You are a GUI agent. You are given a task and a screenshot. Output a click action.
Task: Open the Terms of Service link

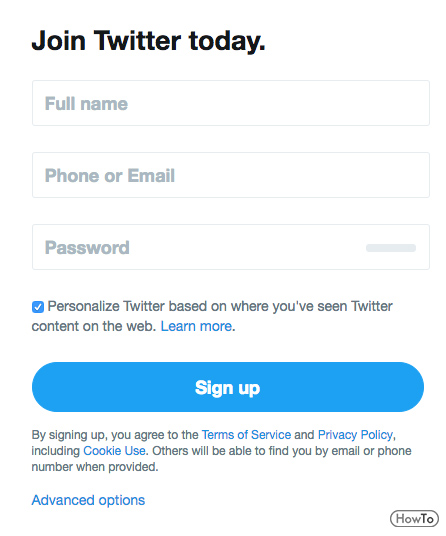tap(246, 434)
